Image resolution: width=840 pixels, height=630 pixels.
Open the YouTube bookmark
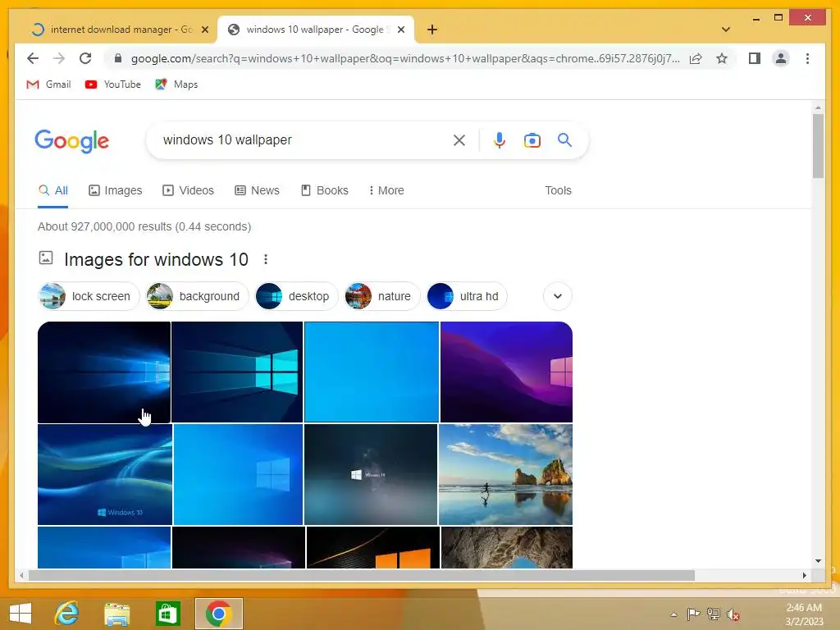tap(113, 84)
